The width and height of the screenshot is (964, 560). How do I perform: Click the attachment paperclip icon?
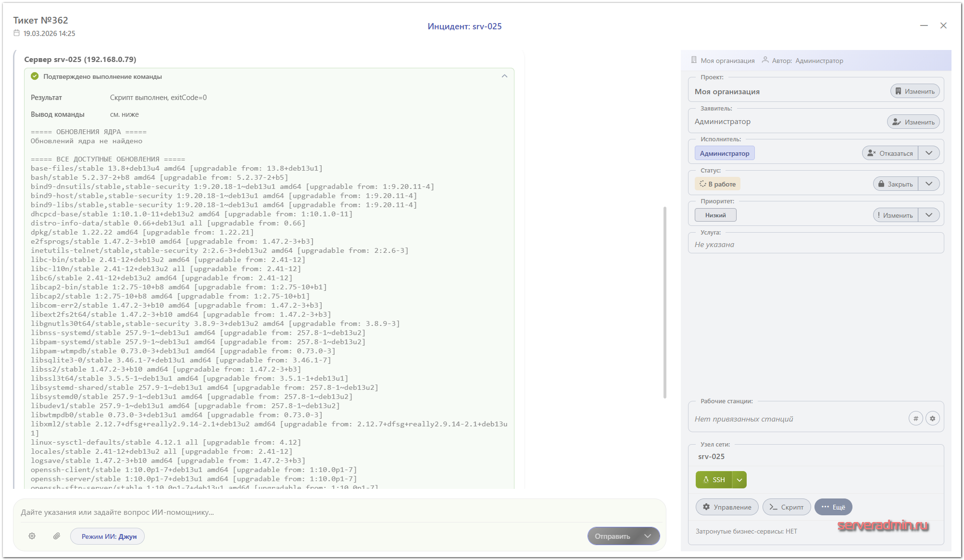(x=57, y=536)
